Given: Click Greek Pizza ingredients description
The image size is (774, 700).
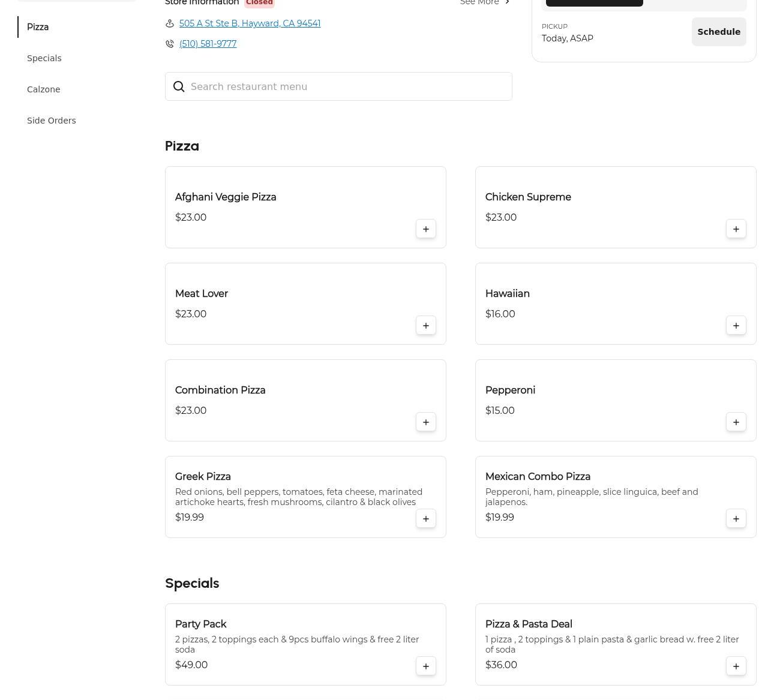Looking at the screenshot, I should [299, 497].
